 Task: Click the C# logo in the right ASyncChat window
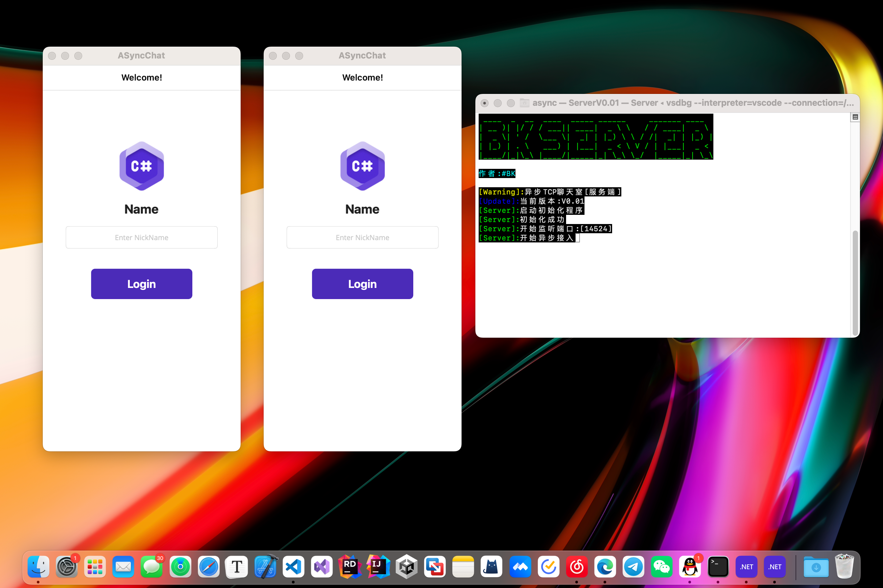(363, 166)
